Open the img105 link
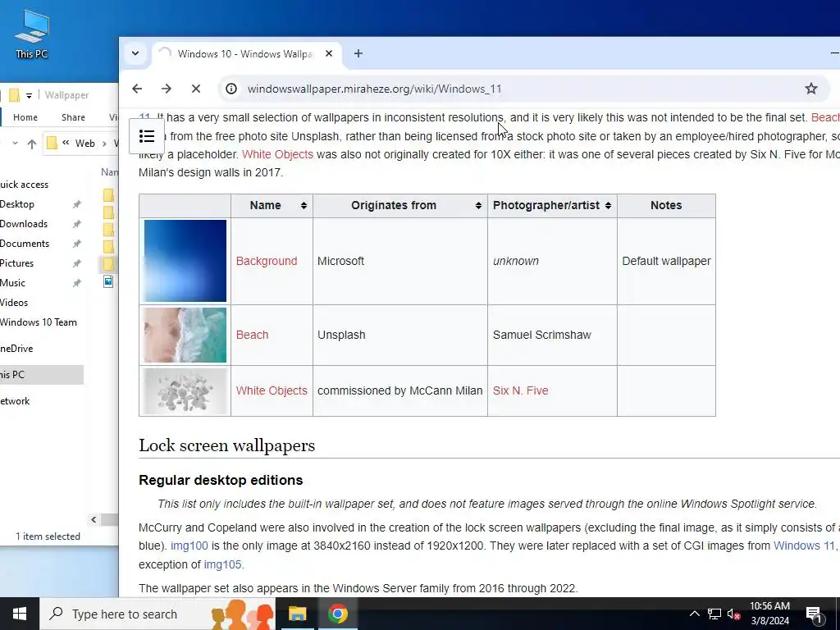The width and height of the screenshot is (840, 630). (x=222, y=564)
